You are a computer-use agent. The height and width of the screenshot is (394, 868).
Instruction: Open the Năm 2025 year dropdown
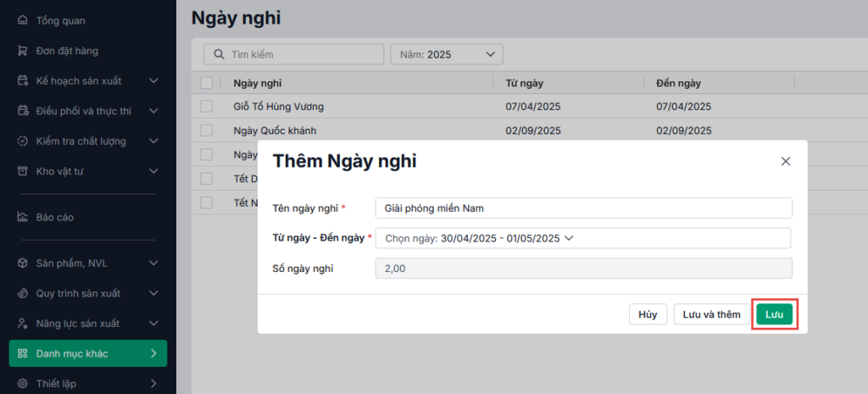point(446,54)
